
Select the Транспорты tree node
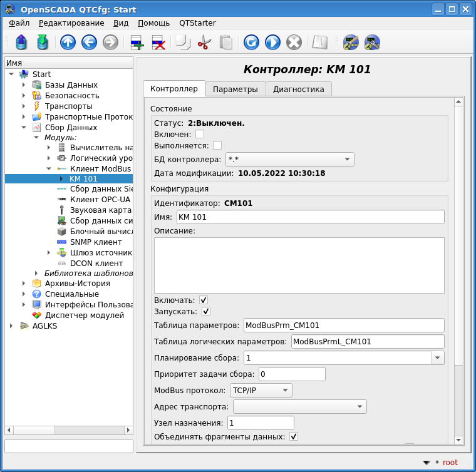coord(69,106)
